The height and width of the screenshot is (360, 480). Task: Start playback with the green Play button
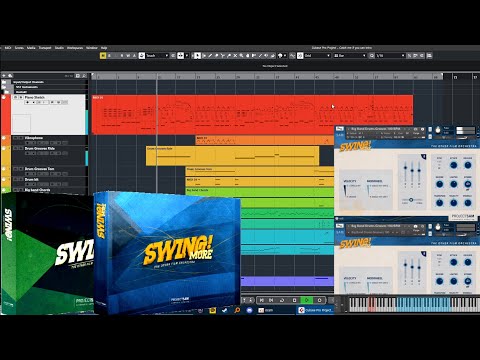tap(307, 300)
